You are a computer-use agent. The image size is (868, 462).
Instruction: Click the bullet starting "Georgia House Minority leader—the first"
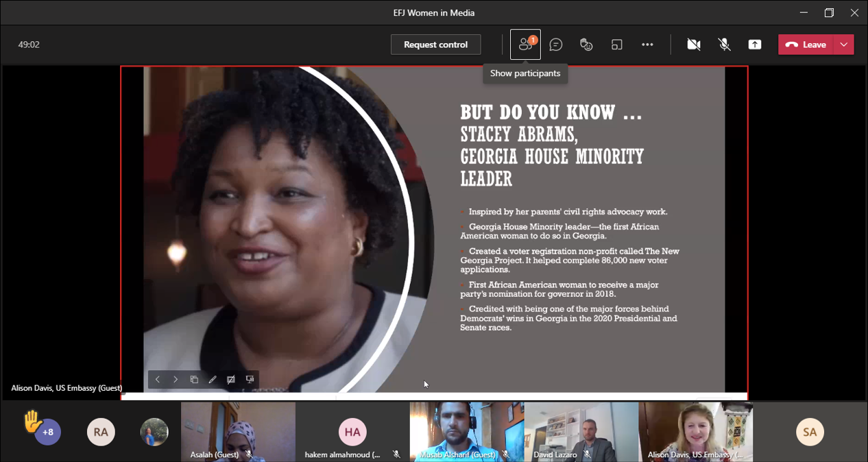[x=559, y=231]
